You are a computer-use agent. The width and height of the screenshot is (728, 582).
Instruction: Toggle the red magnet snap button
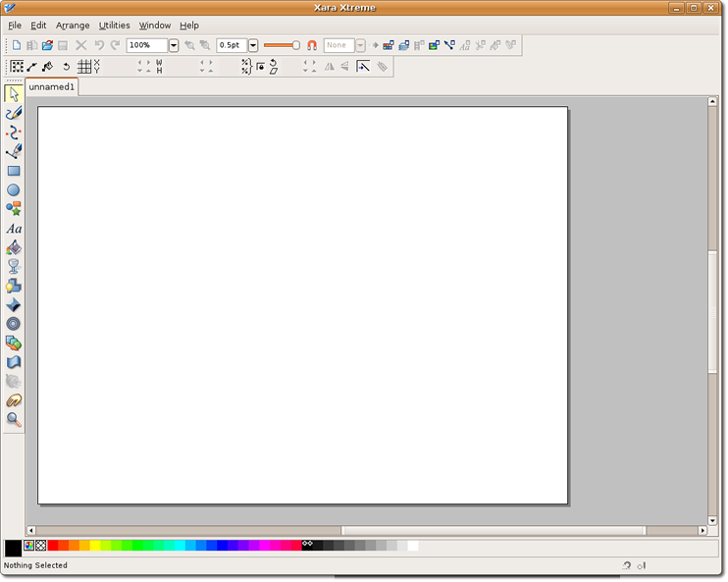(x=312, y=45)
